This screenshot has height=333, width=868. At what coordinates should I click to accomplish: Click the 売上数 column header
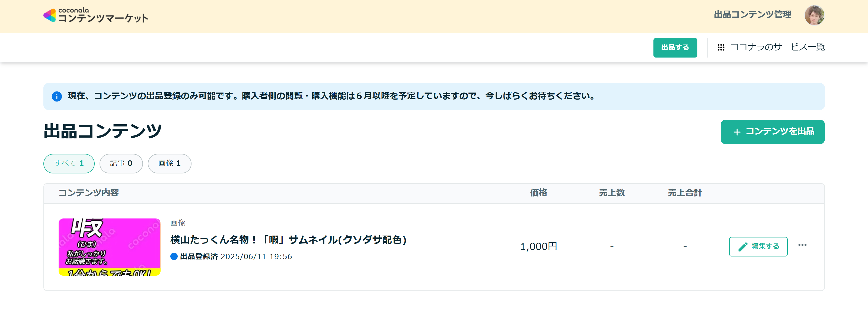pyautogui.click(x=612, y=192)
